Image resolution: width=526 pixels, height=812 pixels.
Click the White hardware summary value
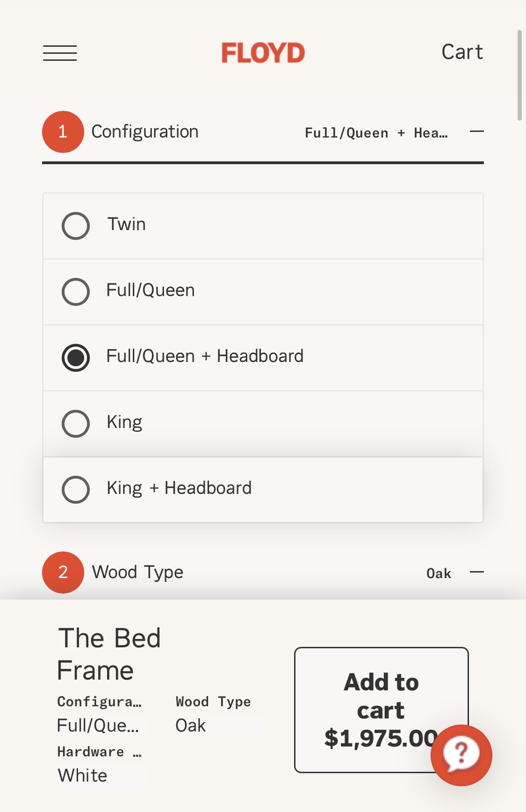(83, 776)
